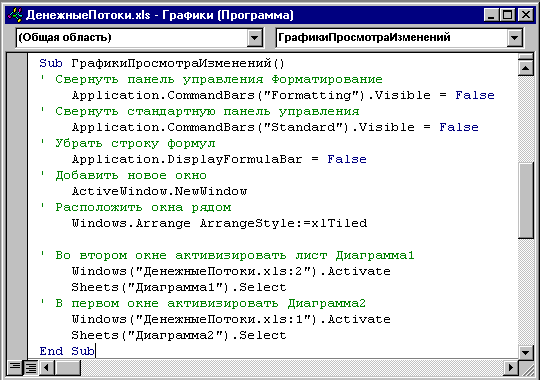Minimize the Графики code window
Viewport: 541px width, 384px height.
pos(492,15)
